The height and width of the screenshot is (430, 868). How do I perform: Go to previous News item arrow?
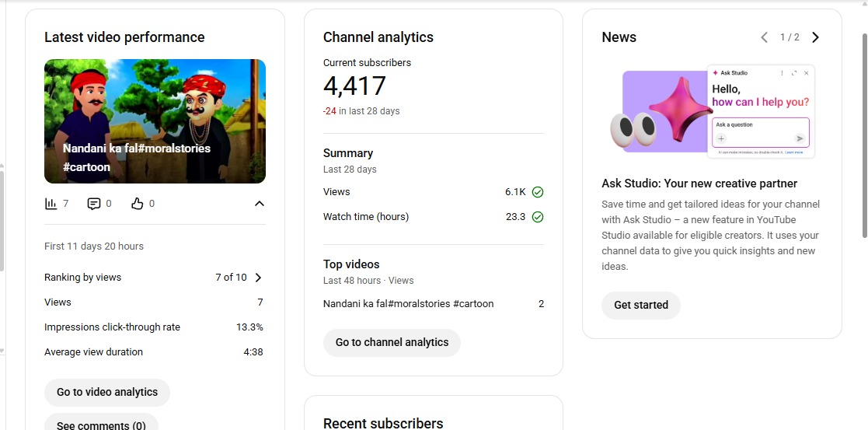(x=764, y=37)
